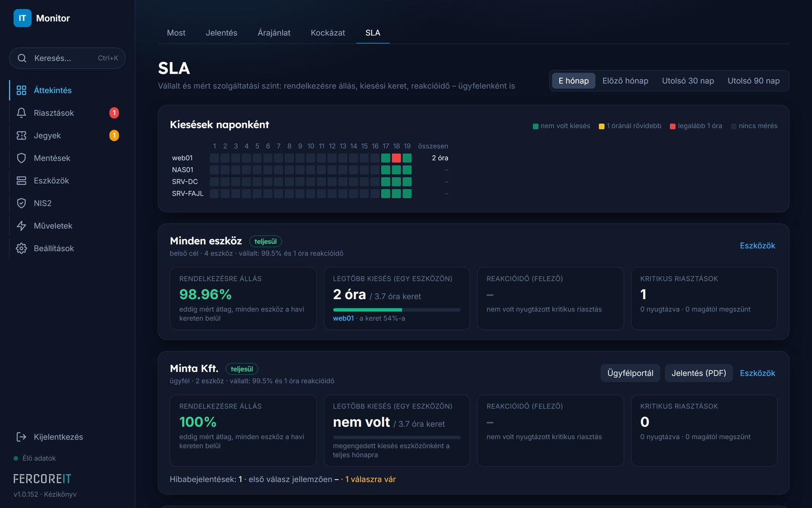
Task: Click the gray nincs mérés legend swatch
Action: point(733,126)
